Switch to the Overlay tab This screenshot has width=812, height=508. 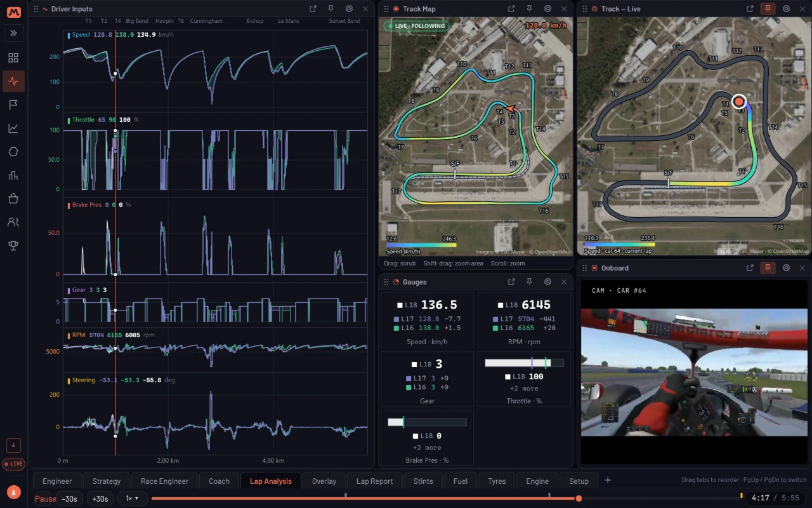(324, 481)
